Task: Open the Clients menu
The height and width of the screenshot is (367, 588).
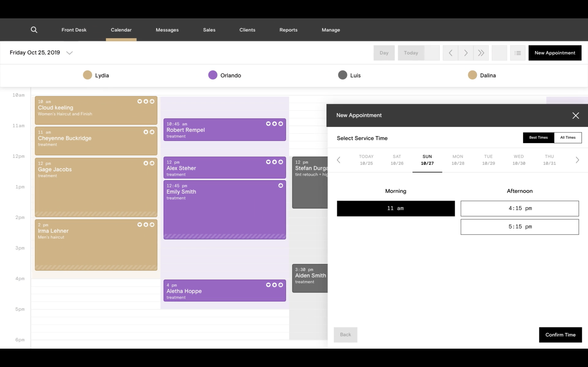Action: pyautogui.click(x=247, y=30)
